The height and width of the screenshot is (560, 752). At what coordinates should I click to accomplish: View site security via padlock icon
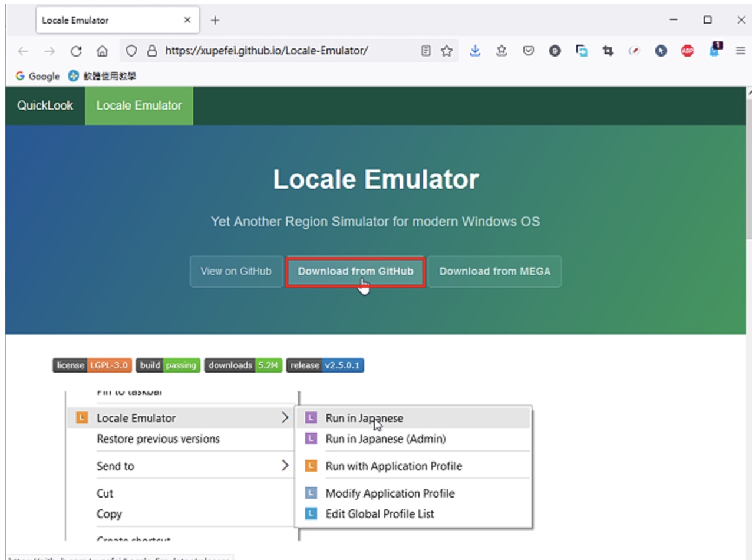152,51
